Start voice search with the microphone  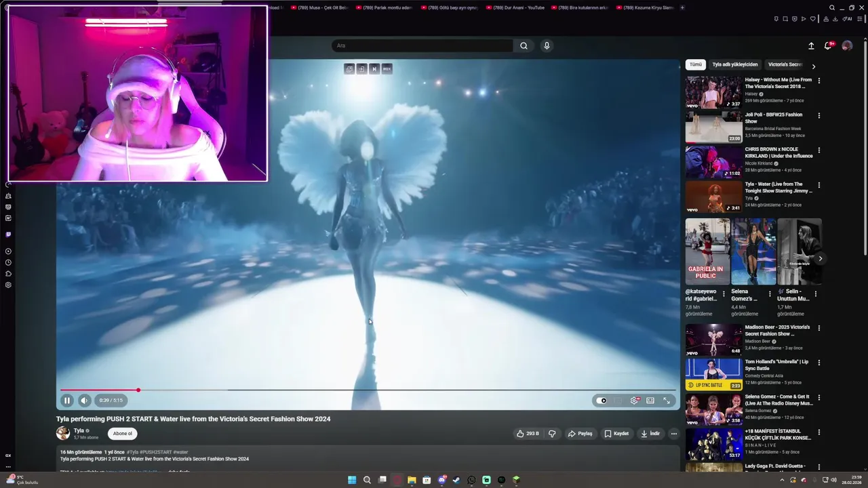coord(547,45)
